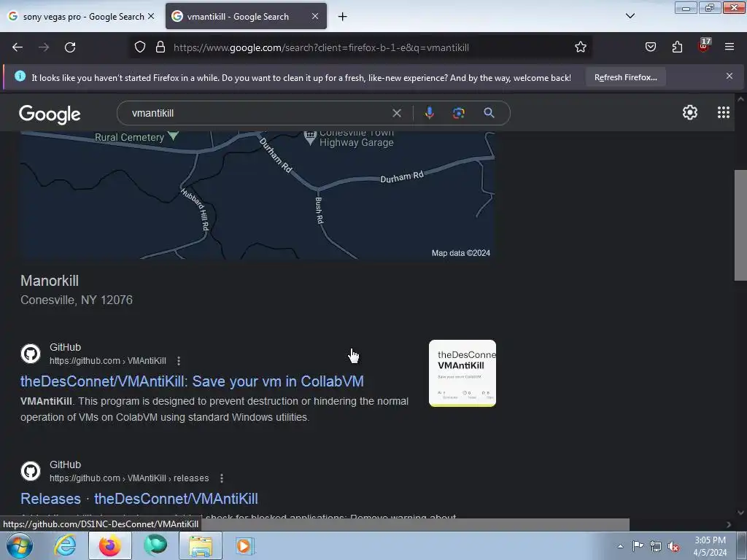Viewport: 747px width, 560px height.
Task: Open the VMAntiKill repository thumbnail
Action: (x=462, y=373)
